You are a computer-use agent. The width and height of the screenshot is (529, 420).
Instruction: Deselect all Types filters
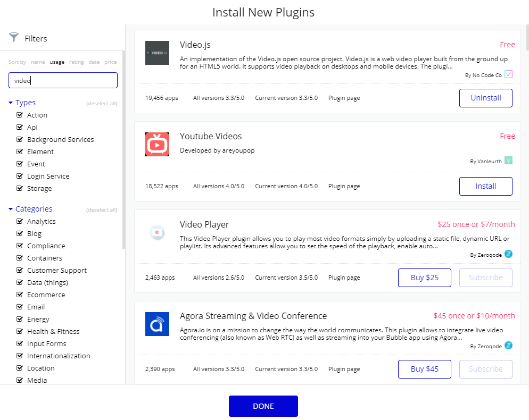coord(102,104)
